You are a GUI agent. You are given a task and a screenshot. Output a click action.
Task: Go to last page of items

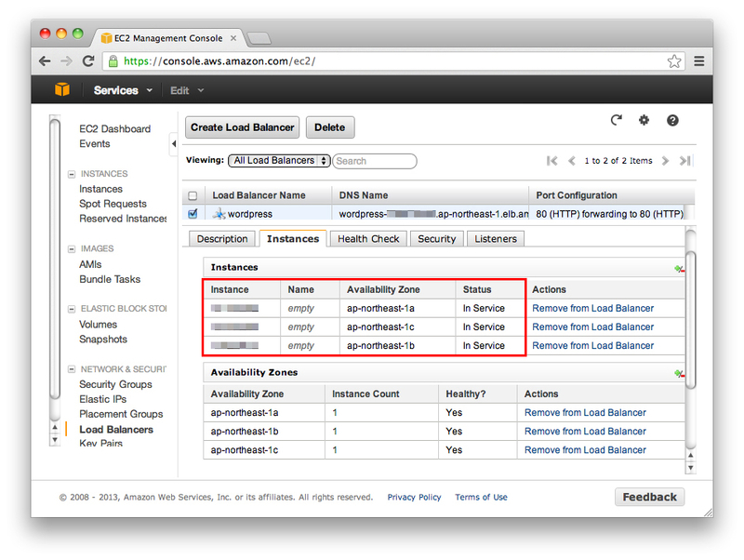[x=684, y=161]
